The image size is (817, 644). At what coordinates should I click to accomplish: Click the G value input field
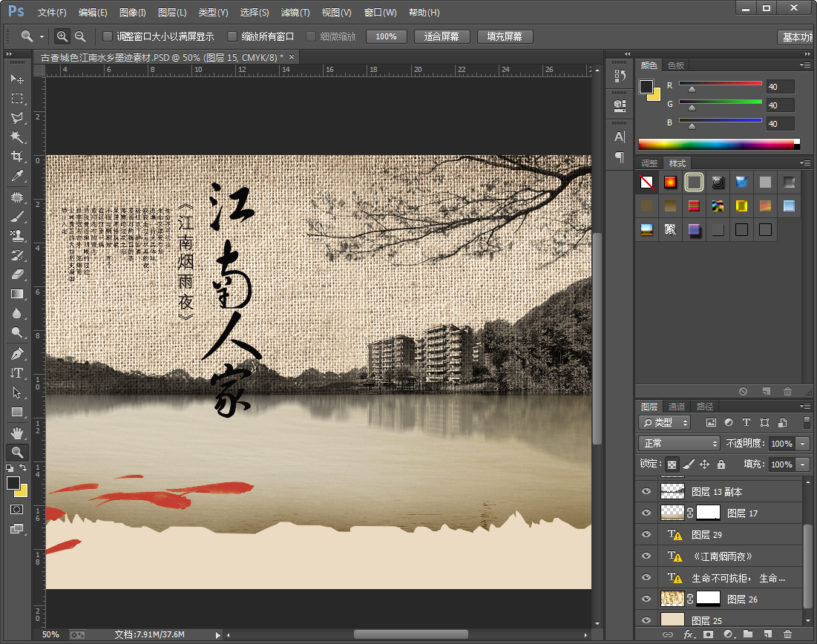780,105
